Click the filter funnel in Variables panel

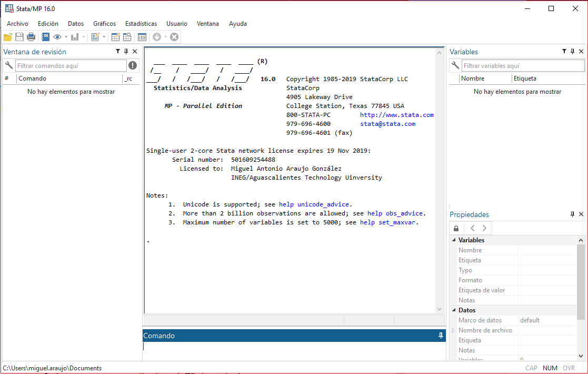point(564,52)
